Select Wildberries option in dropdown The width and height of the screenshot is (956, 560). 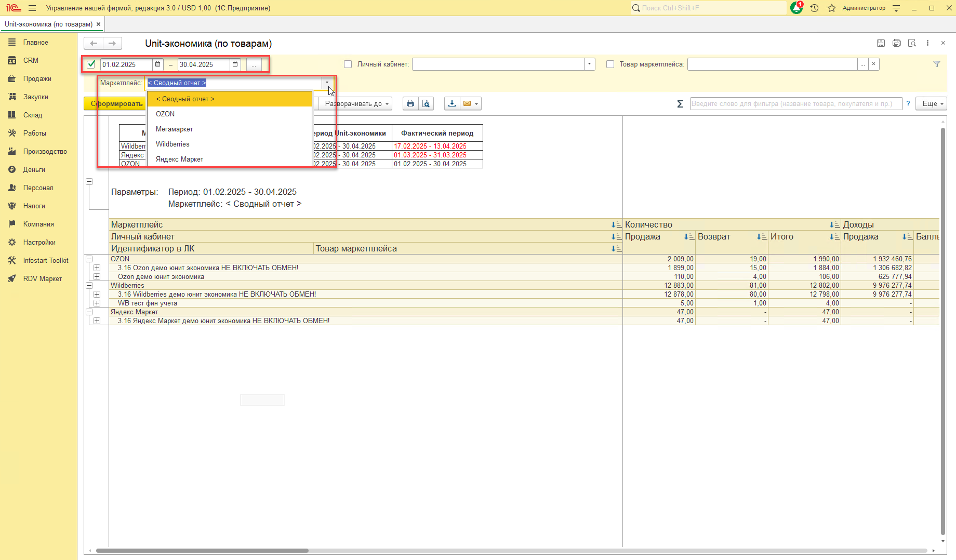click(x=229, y=144)
